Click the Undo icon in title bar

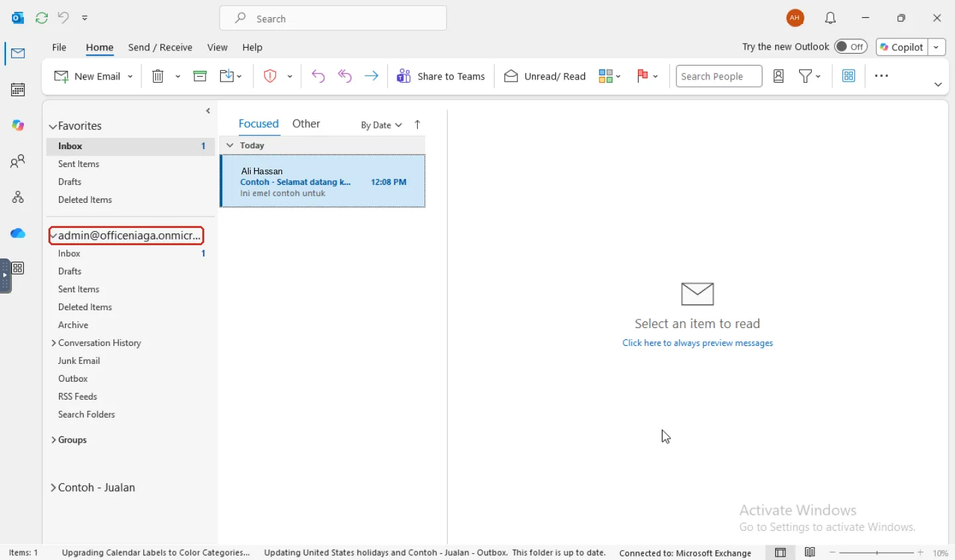64,18
